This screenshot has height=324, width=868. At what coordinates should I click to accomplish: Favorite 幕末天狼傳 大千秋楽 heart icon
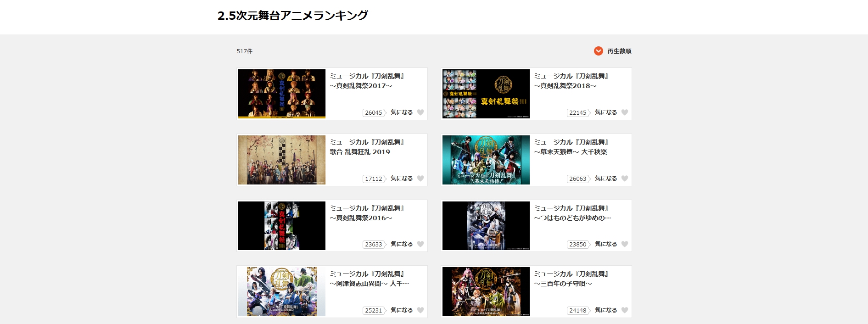tap(625, 179)
